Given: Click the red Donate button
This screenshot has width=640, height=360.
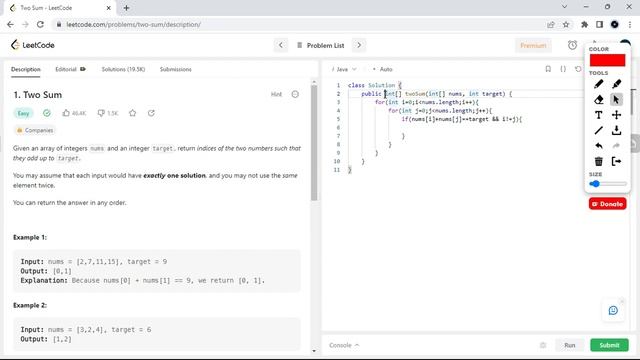Looking at the screenshot, I should (607, 204).
